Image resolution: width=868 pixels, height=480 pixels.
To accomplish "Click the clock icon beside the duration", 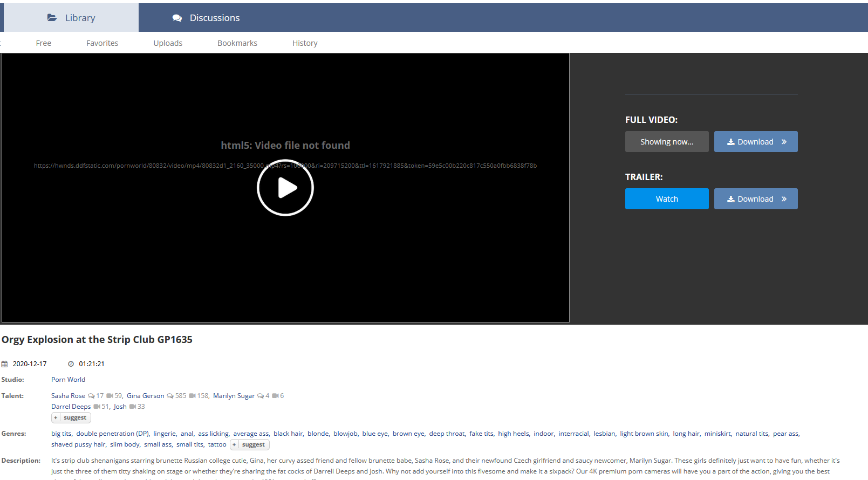I will [71, 364].
